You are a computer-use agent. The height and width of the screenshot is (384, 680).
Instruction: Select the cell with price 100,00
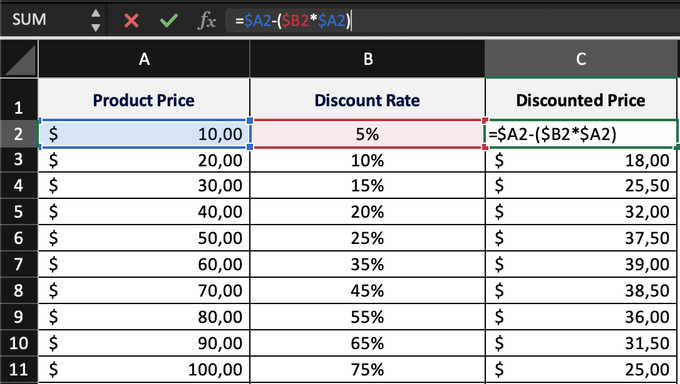144,370
